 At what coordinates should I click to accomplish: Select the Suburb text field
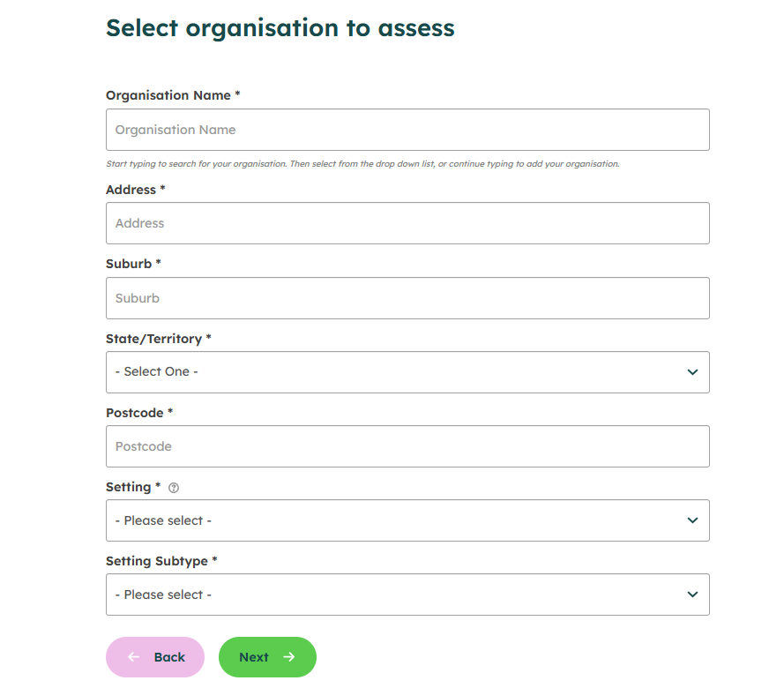tap(407, 298)
